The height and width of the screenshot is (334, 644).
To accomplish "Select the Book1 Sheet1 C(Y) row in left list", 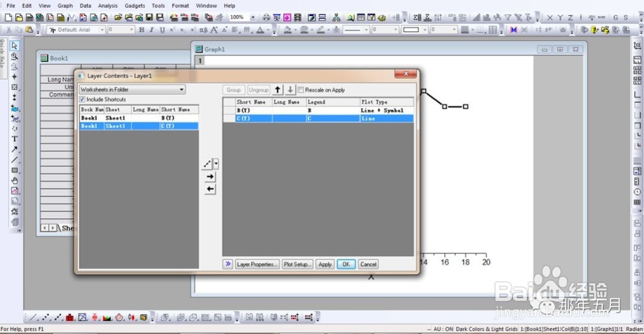I will tap(139, 126).
